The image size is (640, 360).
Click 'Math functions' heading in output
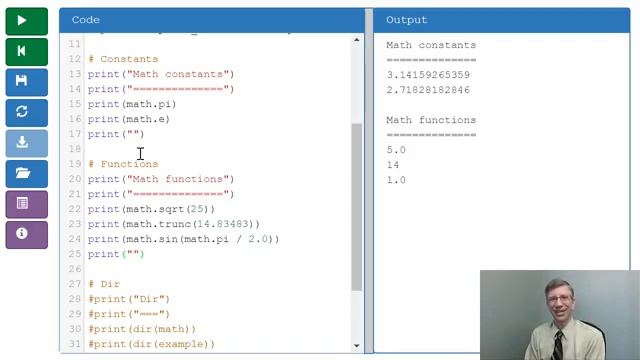pos(431,120)
